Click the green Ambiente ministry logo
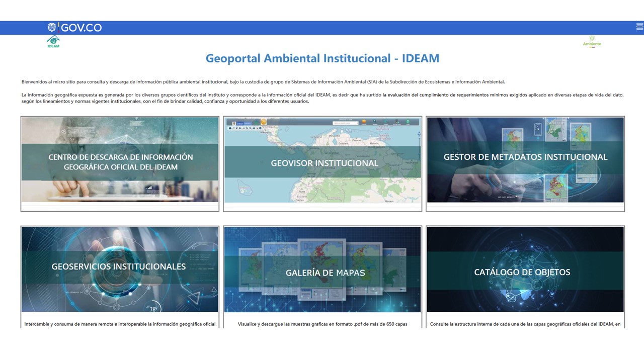This screenshot has height=362, width=644. [592, 41]
